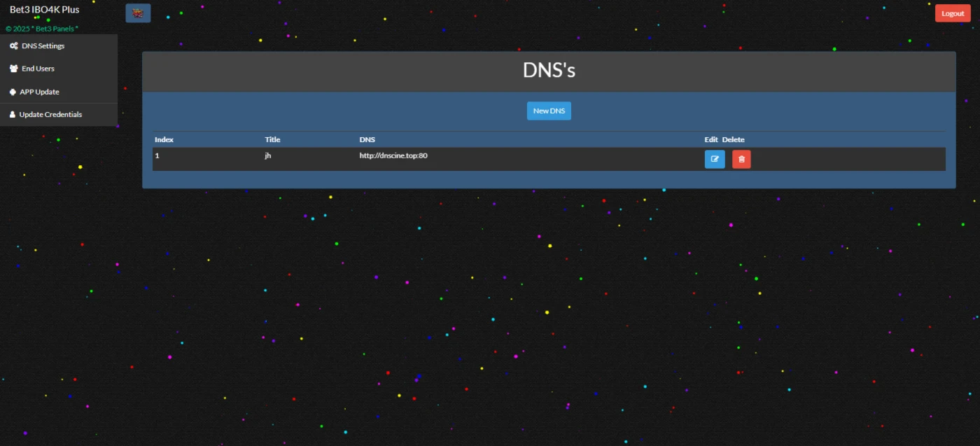Viewport: 980px width, 446px height.
Task: Click the gears icon beside DNS Settings
Action: (13, 46)
